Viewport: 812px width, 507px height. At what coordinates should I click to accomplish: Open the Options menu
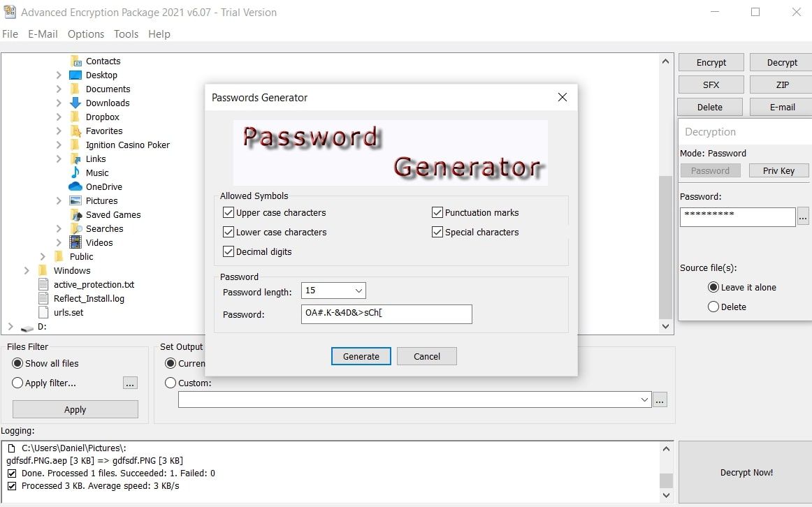click(x=85, y=34)
